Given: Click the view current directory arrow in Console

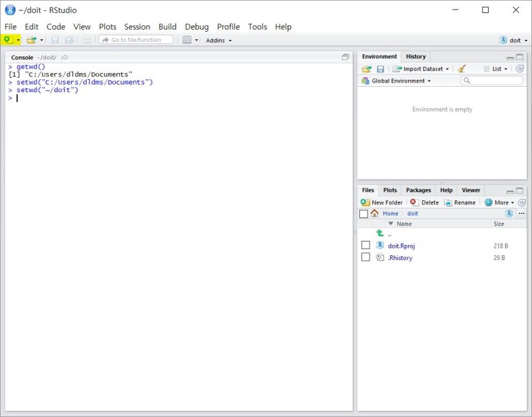Looking at the screenshot, I should click(65, 57).
